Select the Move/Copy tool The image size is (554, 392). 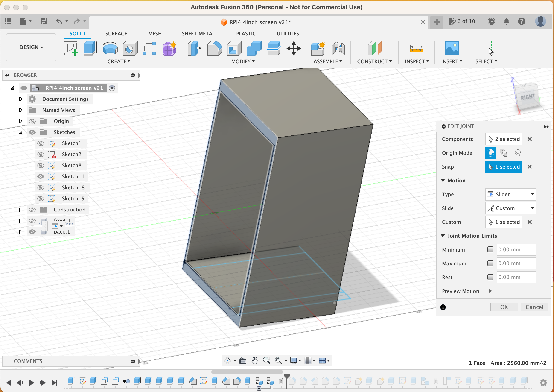(294, 48)
